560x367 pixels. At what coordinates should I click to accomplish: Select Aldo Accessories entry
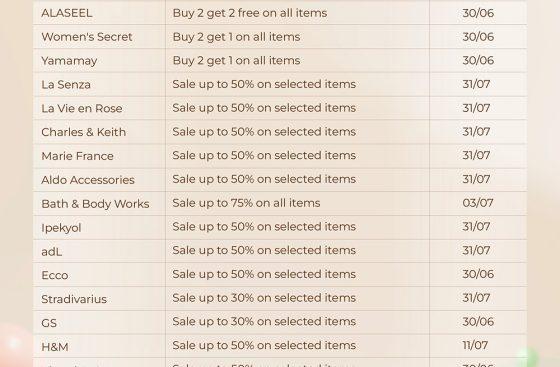88,180
